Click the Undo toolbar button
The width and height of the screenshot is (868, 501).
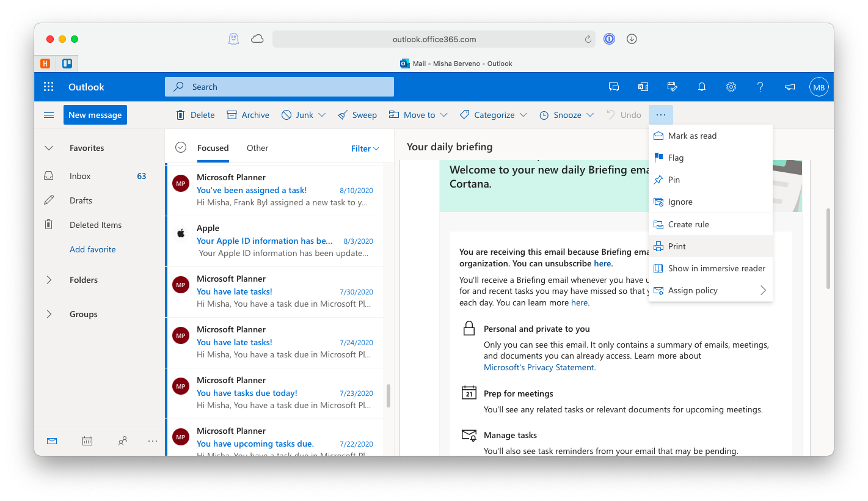pyautogui.click(x=624, y=115)
